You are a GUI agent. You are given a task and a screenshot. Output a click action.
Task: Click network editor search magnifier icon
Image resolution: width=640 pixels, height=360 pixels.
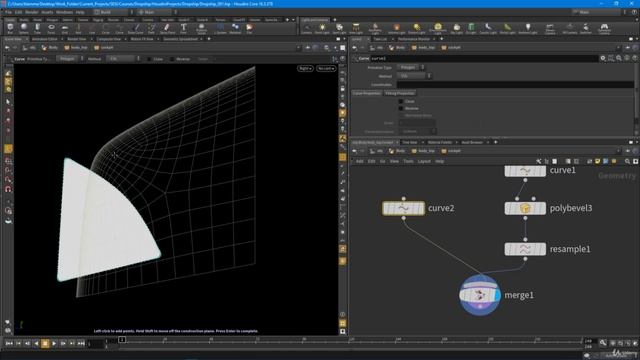(x=627, y=162)
